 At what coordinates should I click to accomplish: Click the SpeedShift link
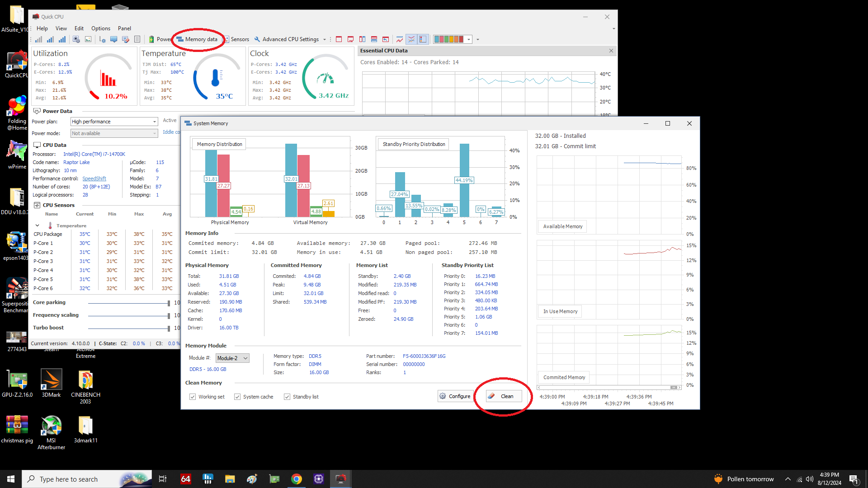(94, 178)
